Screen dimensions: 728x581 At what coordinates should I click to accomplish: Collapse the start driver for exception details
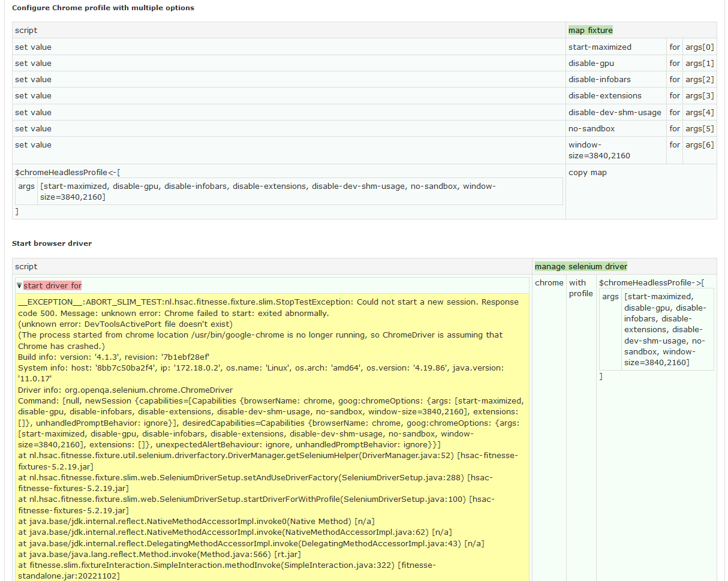pyautogui.click(x=20, y=285)
